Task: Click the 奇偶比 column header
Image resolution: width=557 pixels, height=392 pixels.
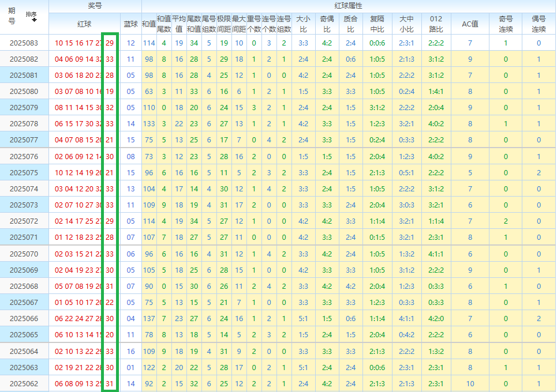Action: [327, 24]
